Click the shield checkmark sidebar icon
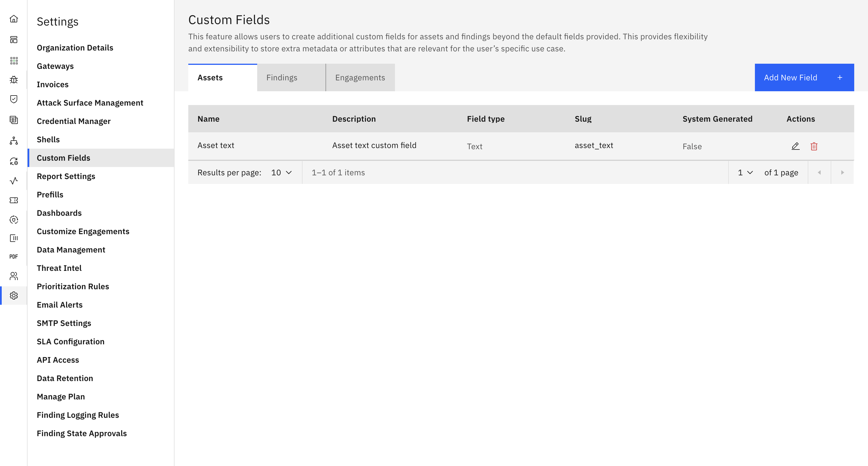The width and height of the screenshot is (868, 466). coord(14,99)
